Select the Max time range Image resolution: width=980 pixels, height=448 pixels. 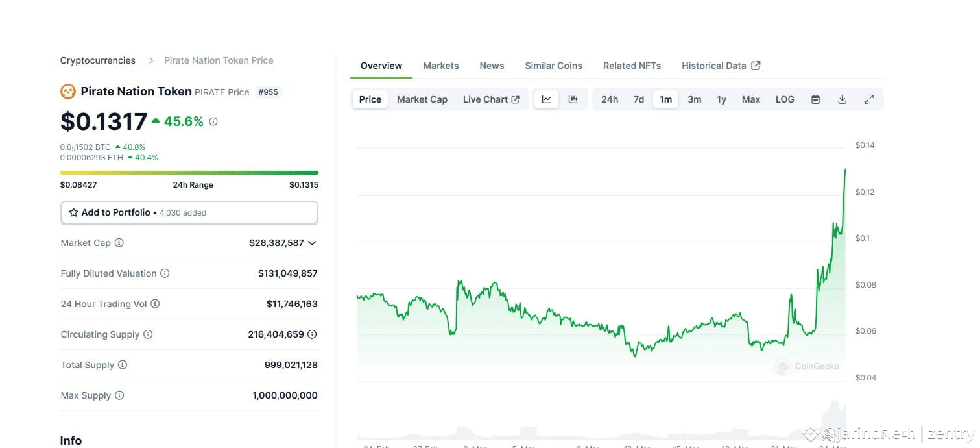click(x=751, y=99)
